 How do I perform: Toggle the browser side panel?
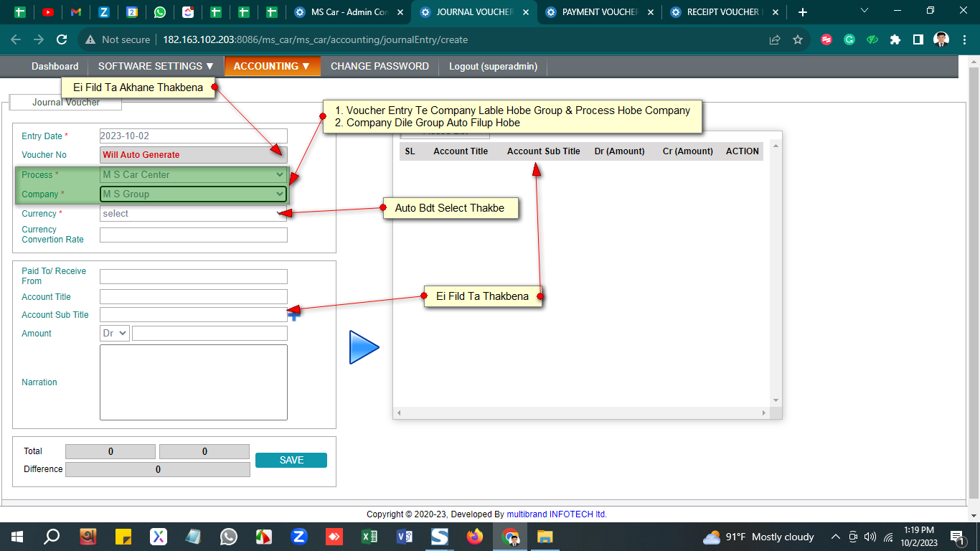[918, 40]
